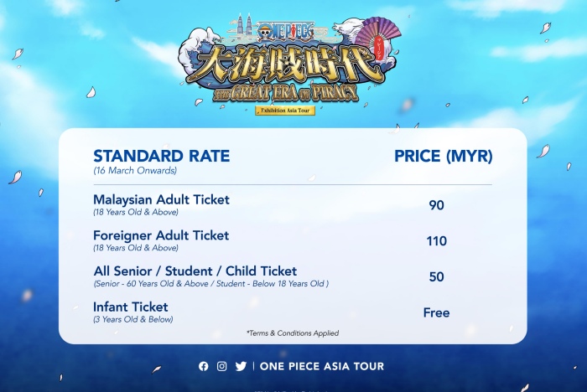
Task: Select the Malaysian Adult Ticket row
Action: pos(293,205)
